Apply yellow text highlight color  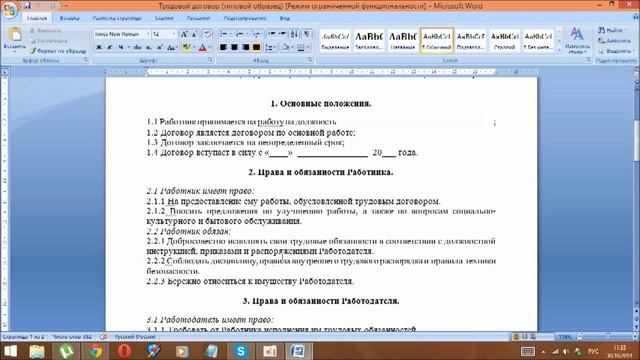pos(186,48)
